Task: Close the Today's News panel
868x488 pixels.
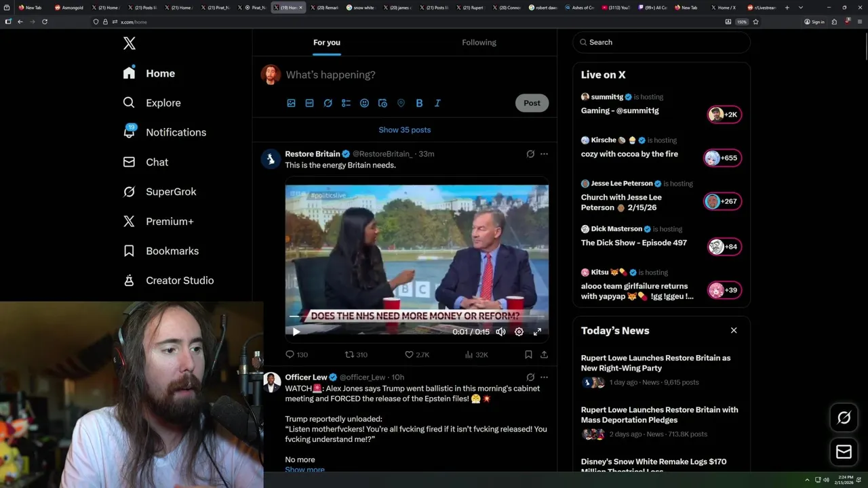Action: click(x=734, y=330)
